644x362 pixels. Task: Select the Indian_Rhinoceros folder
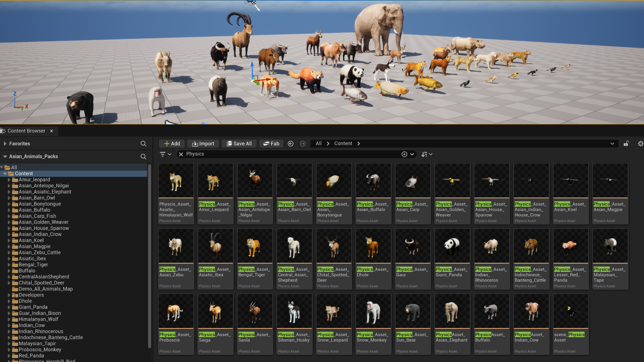[41, 331]
